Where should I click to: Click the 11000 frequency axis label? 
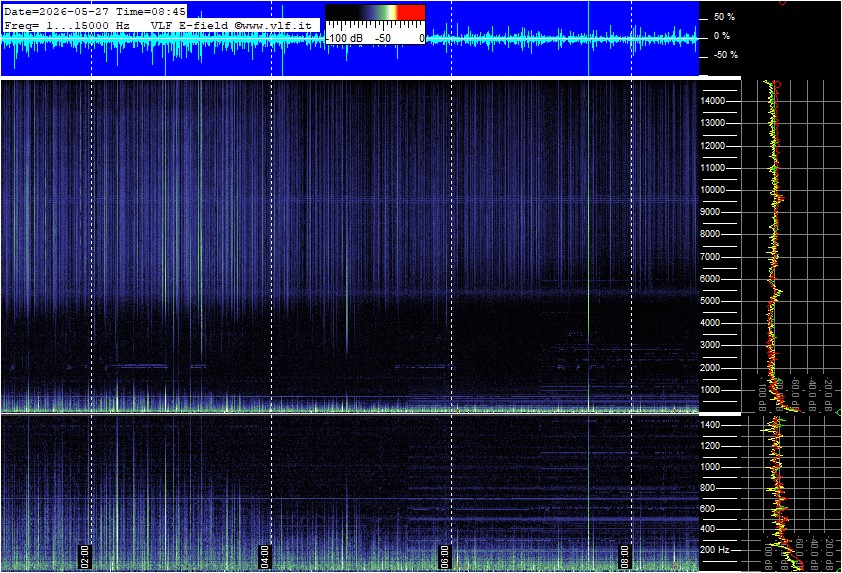coord(713,168)
